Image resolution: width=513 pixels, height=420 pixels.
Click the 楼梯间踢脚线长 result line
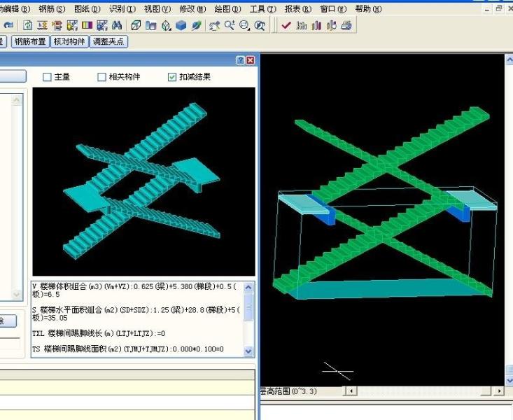[99, 334]
